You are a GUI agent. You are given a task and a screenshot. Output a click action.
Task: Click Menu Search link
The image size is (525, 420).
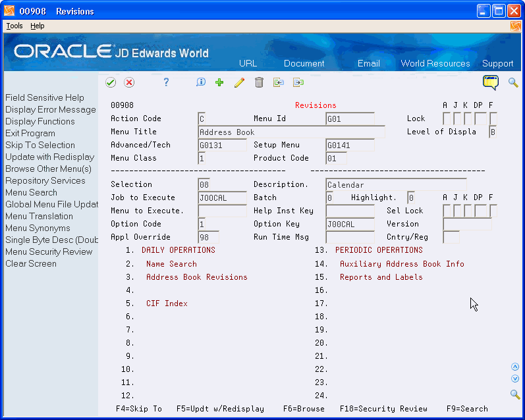tap(31, 193)
